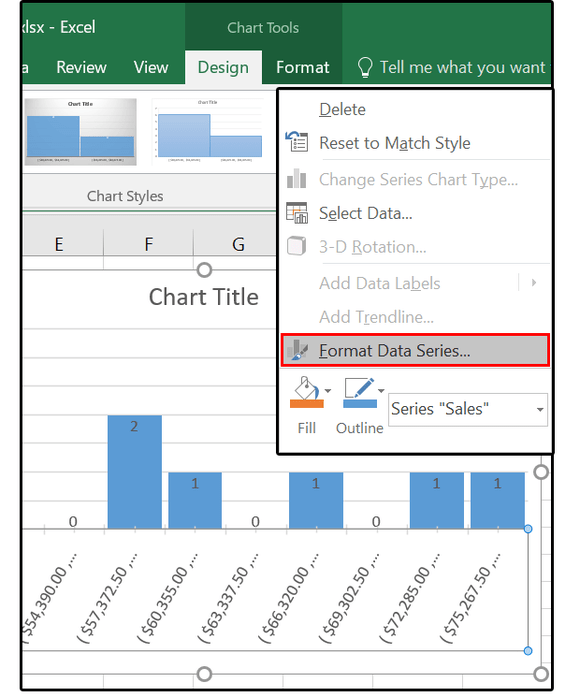
Task: Click the Chart Title text
Action: click(204, 296)
